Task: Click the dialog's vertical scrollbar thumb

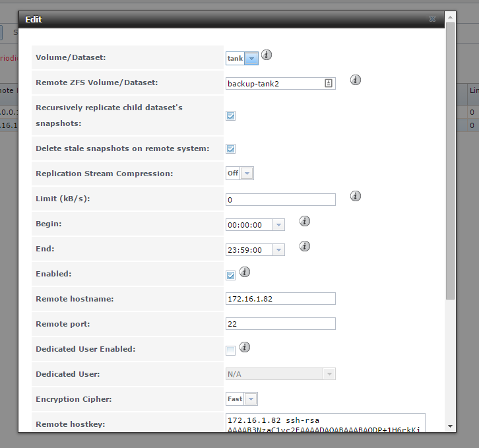Action: pyautogui.click(x=450, y=160)
